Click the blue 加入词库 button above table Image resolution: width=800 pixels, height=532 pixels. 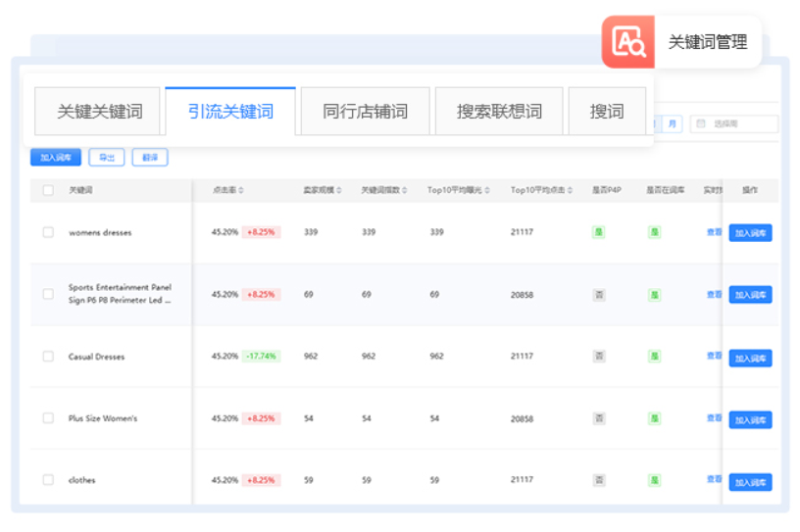click(56, 157)
